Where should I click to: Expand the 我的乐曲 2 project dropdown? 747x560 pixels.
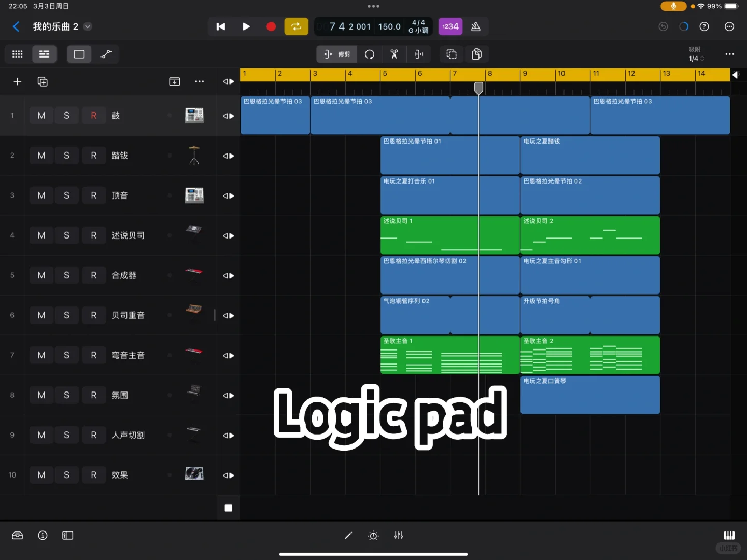click(87, 26)
